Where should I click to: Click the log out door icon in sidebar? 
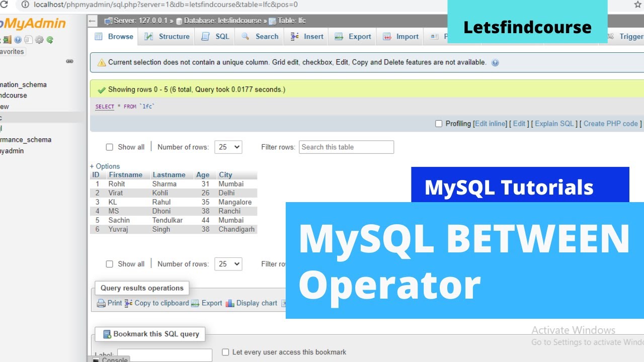(7, 40)
